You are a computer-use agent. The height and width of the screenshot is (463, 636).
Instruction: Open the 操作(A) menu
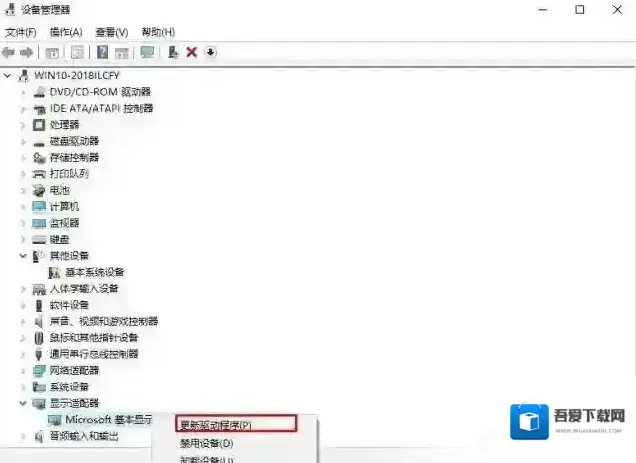click(x=66, y=32)
